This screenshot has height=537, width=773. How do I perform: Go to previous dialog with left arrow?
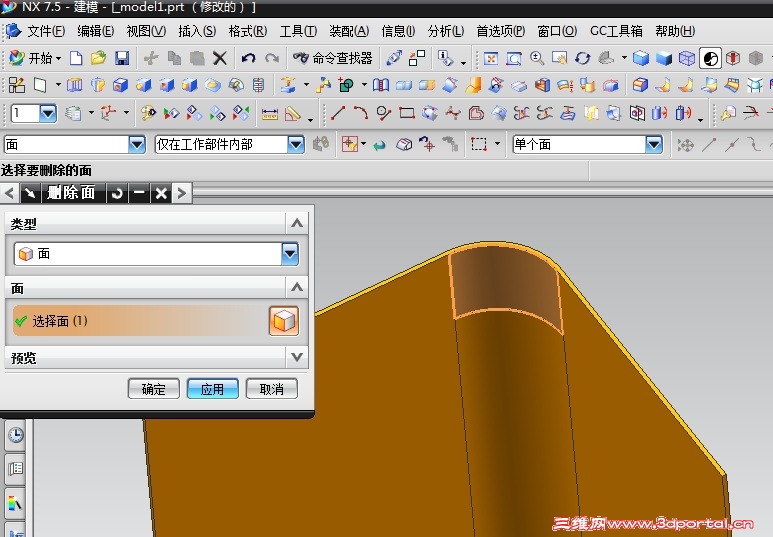click(x=9, y=193)
